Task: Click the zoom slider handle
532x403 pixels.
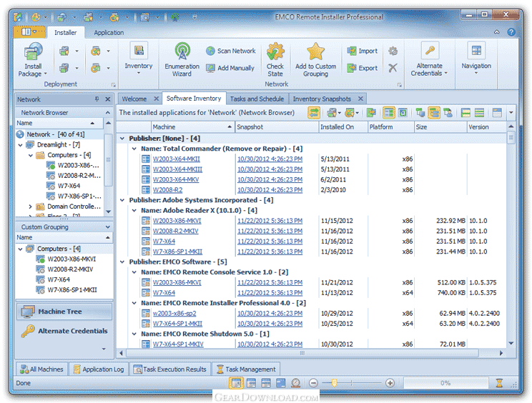Action: 334,383
